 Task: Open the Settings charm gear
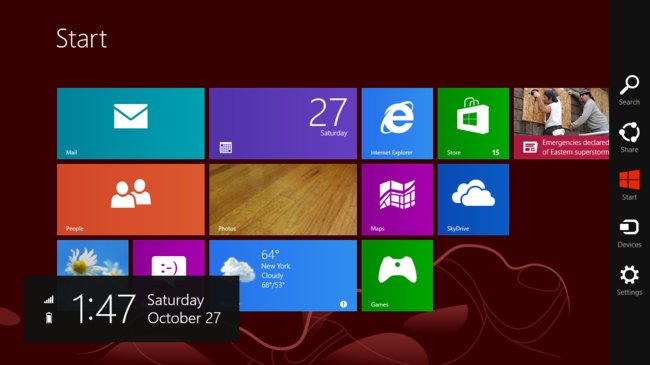pyautogui.click(x=629, y=280)
